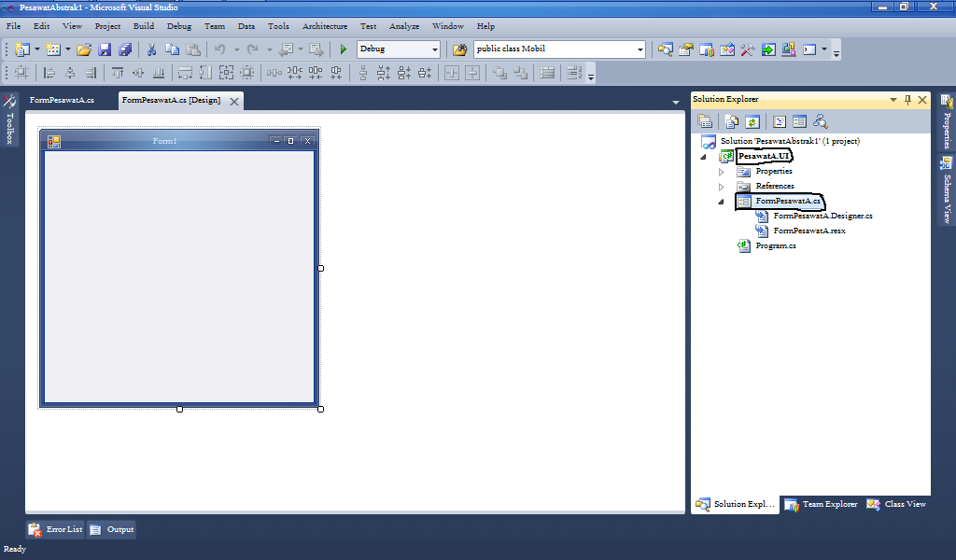This screenshot has height=560, width=956.
Task: Open the Undo history dropdown arrow
Action: (x=236, y=49)
